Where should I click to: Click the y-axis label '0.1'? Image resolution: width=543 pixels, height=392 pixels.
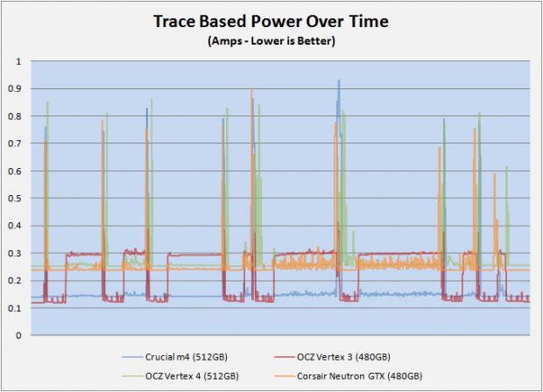pyautogui.click(x=15, y=308)
